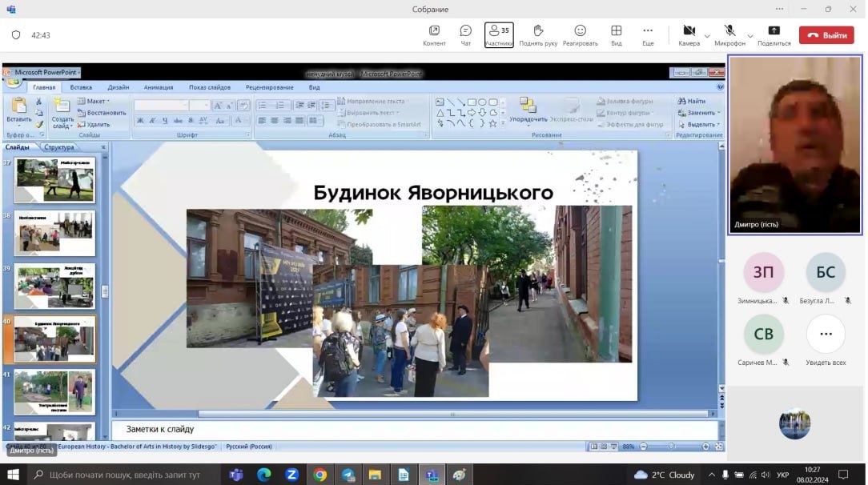
Task: Raise hand in the meeting
Action: pyautogui.click(x=537, y=35)
